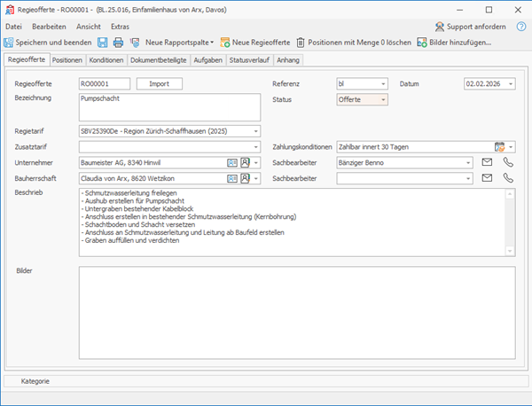Open the Ansicht menu
This screenshot has height=406, width=532.
pos(89,27)
